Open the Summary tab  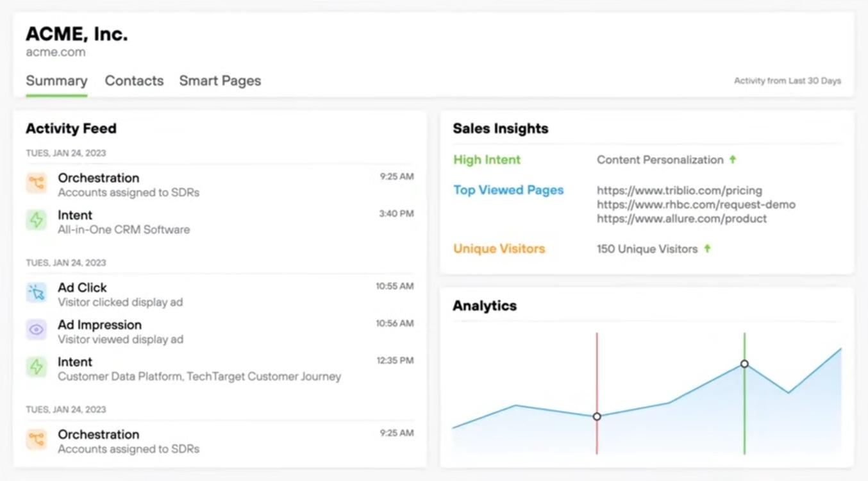[x=56, y=81]
